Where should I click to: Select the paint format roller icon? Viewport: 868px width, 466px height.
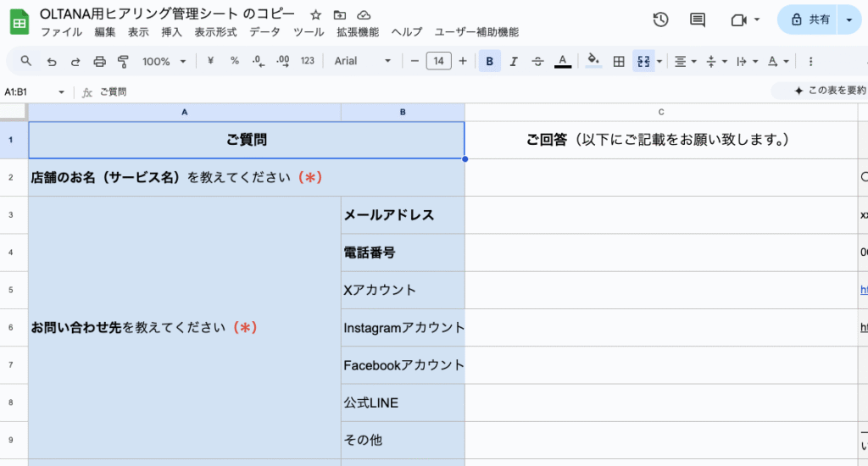[x=123, y=61]
